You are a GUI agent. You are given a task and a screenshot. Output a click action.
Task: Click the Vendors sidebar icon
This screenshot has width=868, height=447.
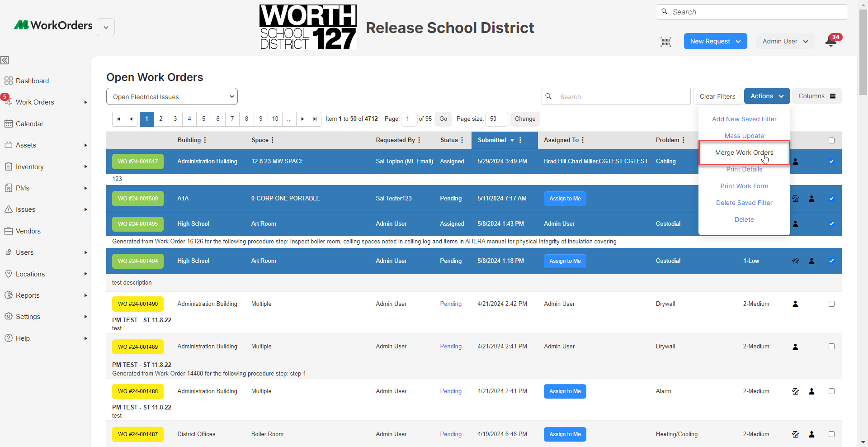[8, 231]
